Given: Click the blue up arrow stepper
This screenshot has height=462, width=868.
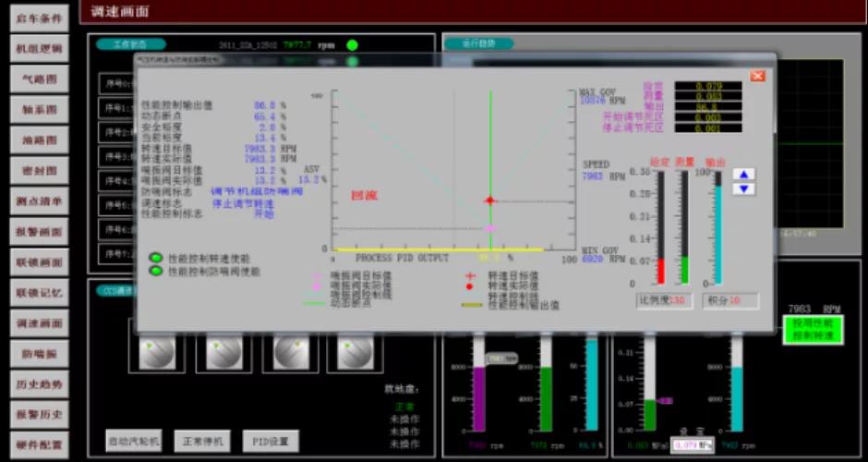Looking at the screenshot, I should (743, 174).
